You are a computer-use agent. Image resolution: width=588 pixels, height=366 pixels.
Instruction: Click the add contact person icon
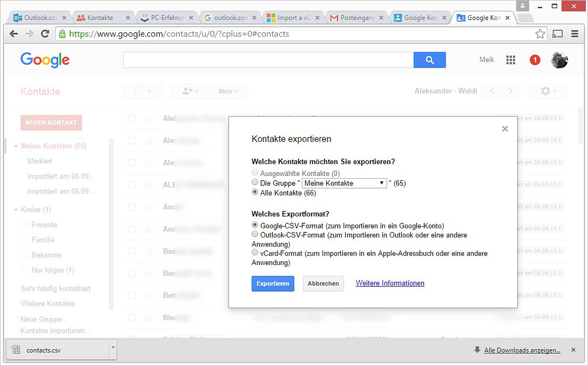tap(190, 91)
